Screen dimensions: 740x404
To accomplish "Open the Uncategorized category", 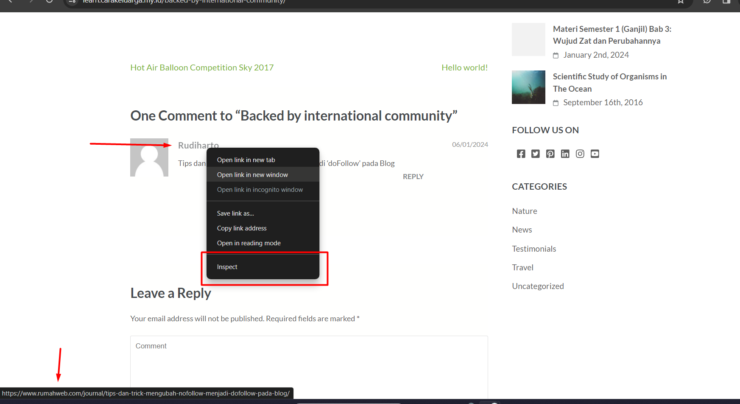I will [x=538, y=286].
